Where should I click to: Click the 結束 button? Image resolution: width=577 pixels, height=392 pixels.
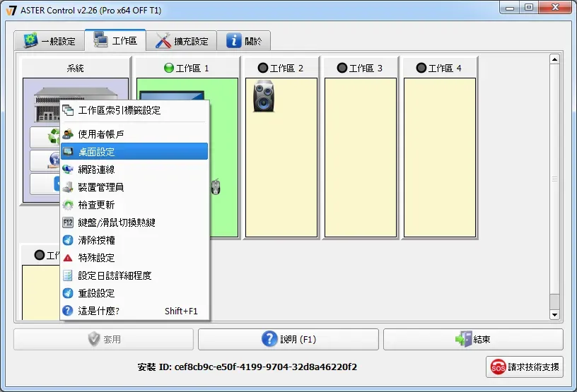pos(473,339)
